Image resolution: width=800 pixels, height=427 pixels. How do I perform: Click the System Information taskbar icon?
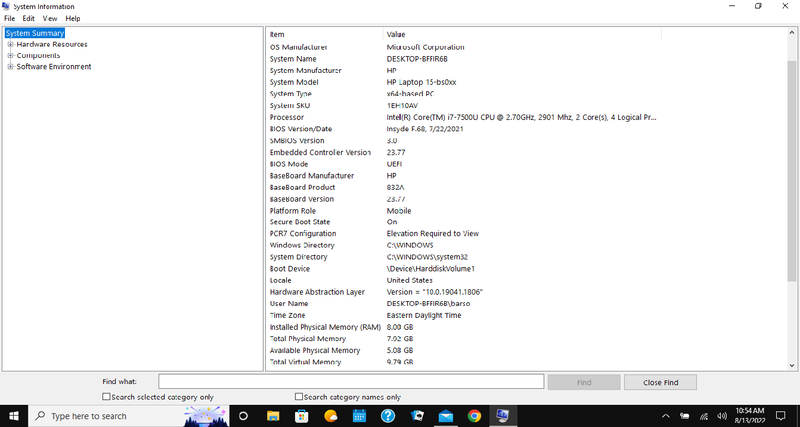(503, 416)
